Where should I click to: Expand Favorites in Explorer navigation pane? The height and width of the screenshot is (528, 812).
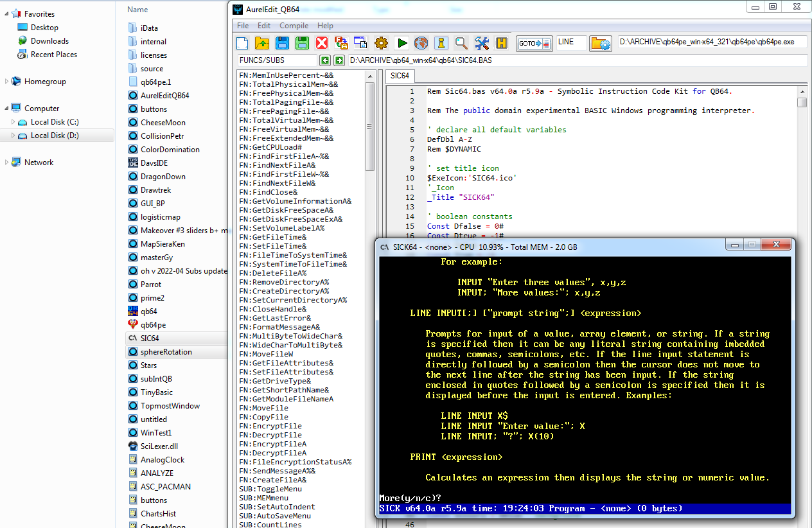pyautogui.click(x=7, y=13)
